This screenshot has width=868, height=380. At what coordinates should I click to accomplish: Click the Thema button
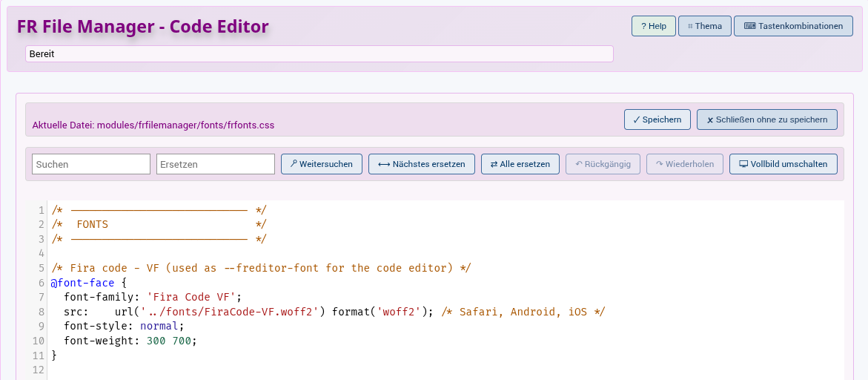pyautogui.click(x=705, y=26)
